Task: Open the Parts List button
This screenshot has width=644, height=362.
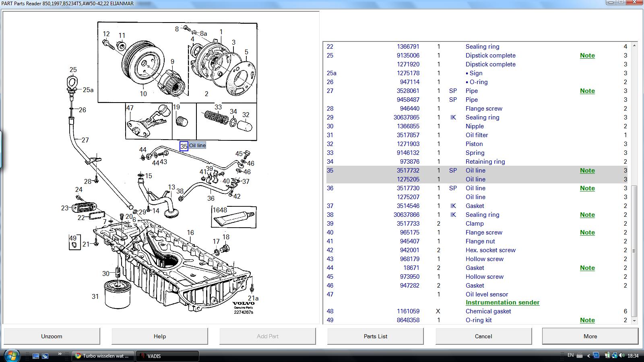Action: [x=375, y=336]
